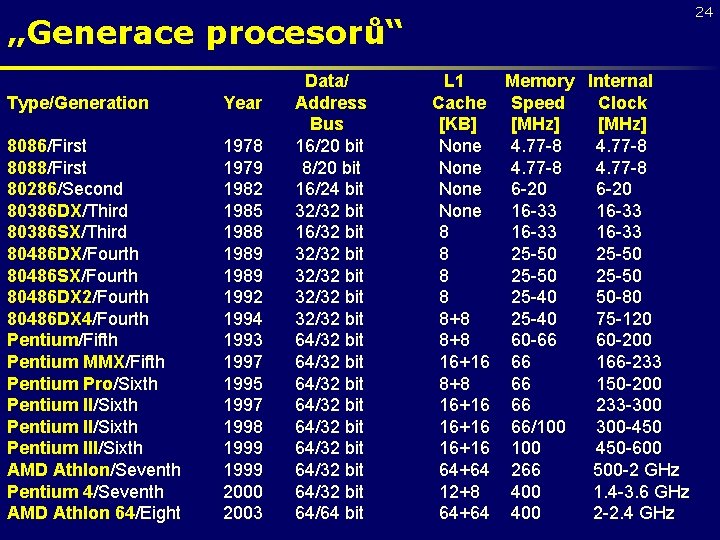Select the 8086/First row label
Screen dimensions: 720x540
(47, 146)
